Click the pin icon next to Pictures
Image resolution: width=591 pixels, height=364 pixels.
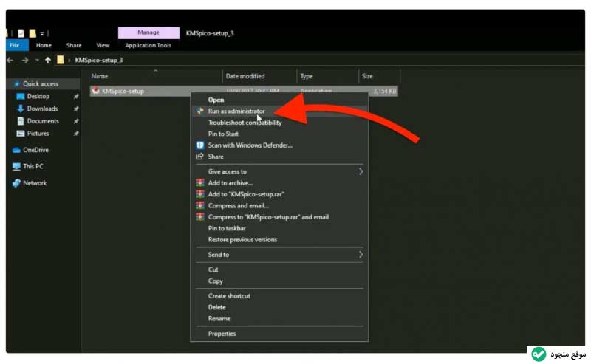76,134
